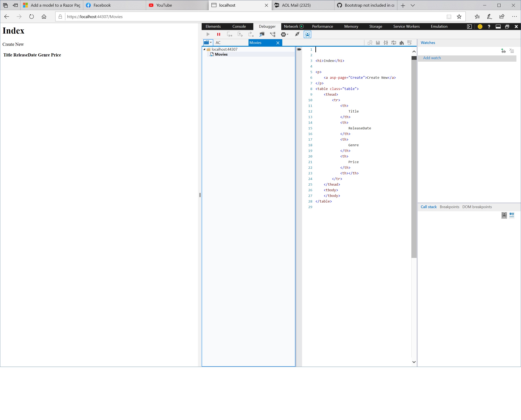Toggle the disconnect debugger plug icon
Screen dimensions: 521x420
297,34
